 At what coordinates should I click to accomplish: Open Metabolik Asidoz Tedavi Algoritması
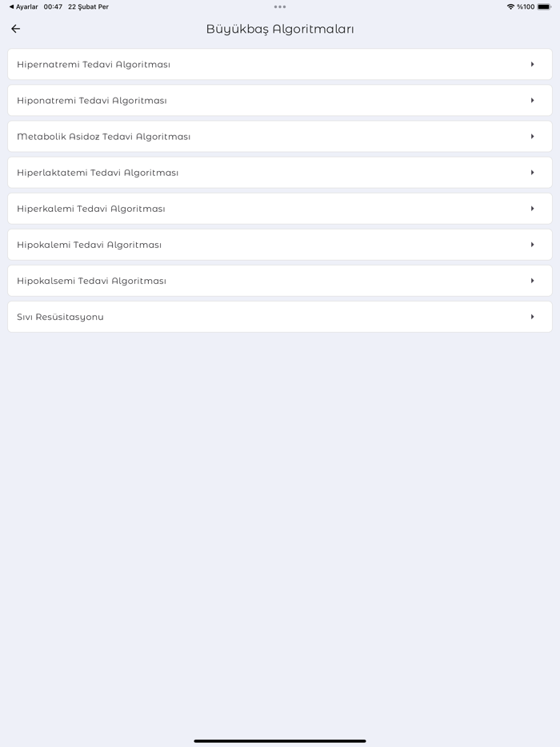pos(280,136)
